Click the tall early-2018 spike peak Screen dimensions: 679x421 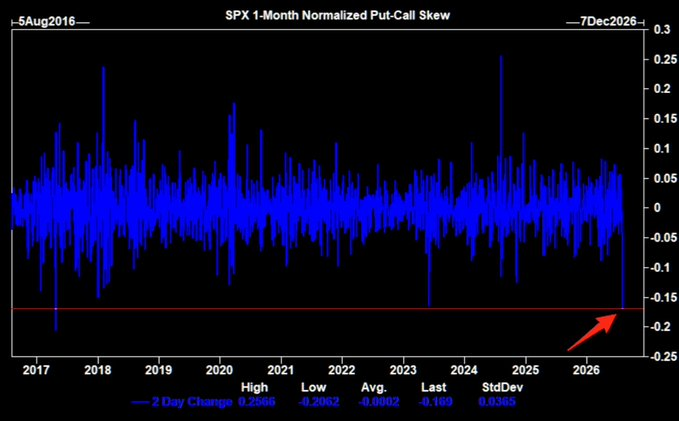(103, 68)
